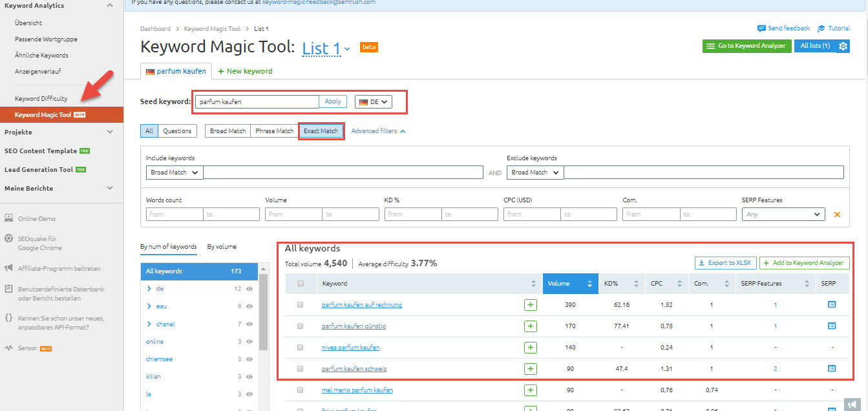View SERP snapshot for 'parfum kaufen schweiz'
This screenshot has width=868, height=411.
coord(832,369)
